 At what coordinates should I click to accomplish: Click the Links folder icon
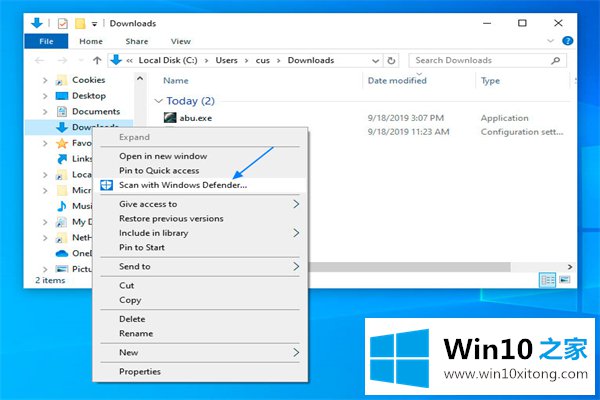coord(62,159)
